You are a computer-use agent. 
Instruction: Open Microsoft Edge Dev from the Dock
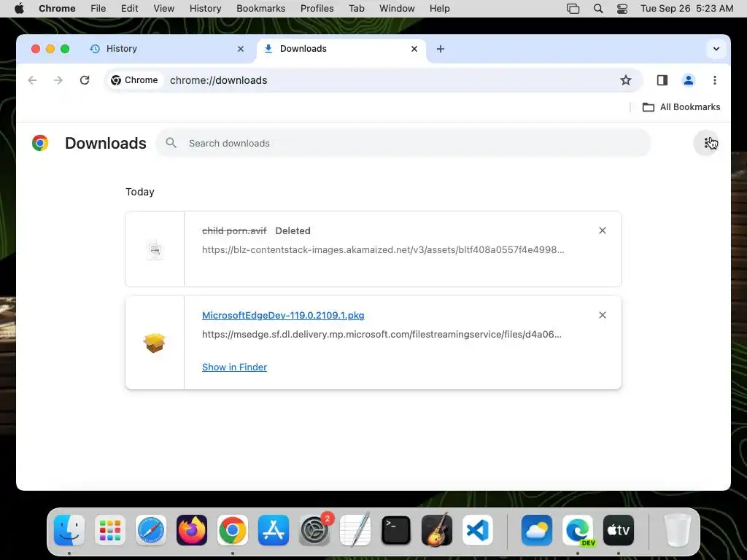pos(578,529)
